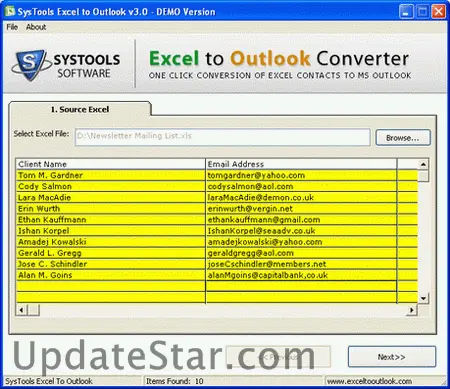Click the table's vertical scrollbar up arrow
450x389 pixels.
click(x=423, y=164)
